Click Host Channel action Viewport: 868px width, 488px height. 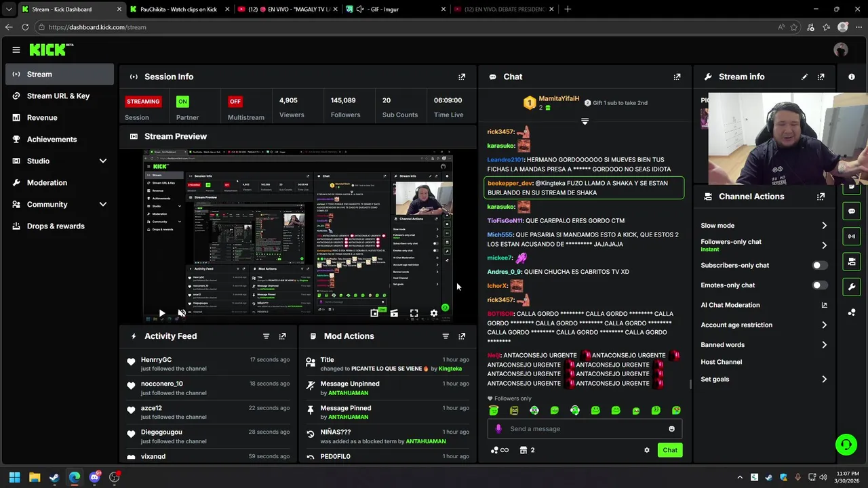tap(721, 362)
